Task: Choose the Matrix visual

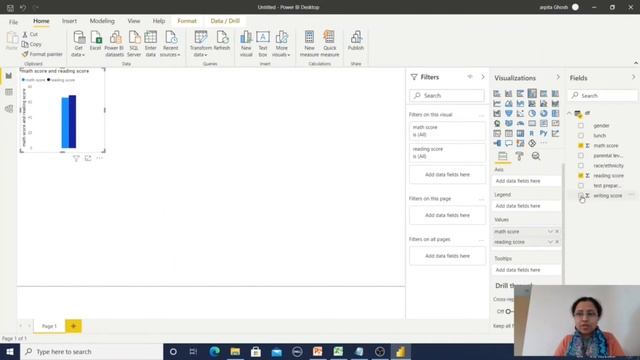Action: [x=520, y=133]
